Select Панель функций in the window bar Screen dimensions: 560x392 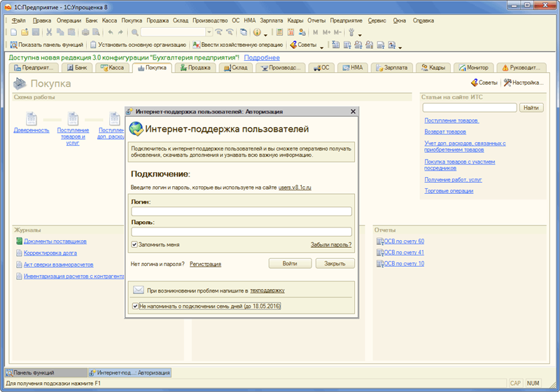[x=43, y=372]
